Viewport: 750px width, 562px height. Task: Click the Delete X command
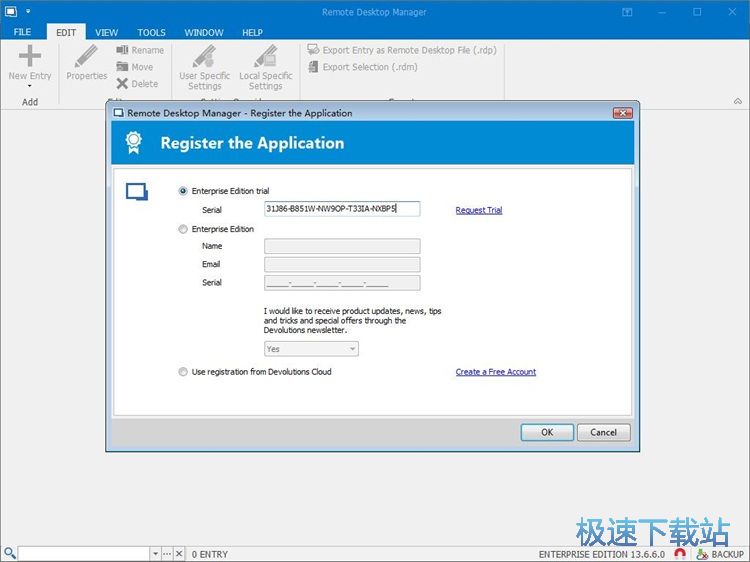click(x=137, y=84)
